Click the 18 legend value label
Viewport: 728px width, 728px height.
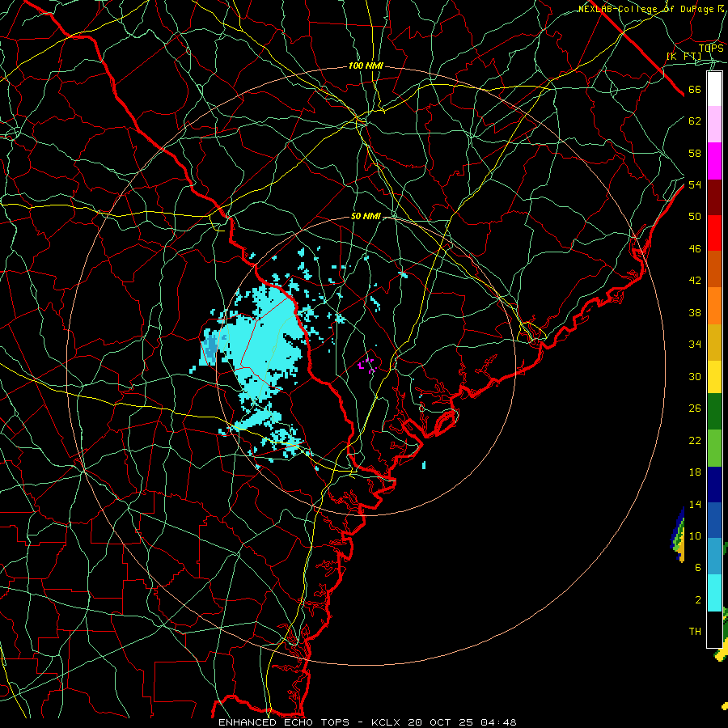pyautogui.click(x=695, y=472)
